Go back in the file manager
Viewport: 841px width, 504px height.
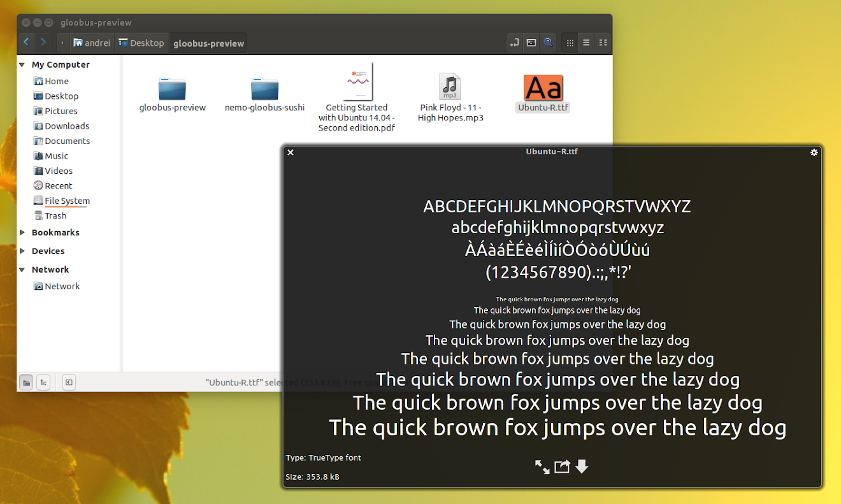[26, 43]
